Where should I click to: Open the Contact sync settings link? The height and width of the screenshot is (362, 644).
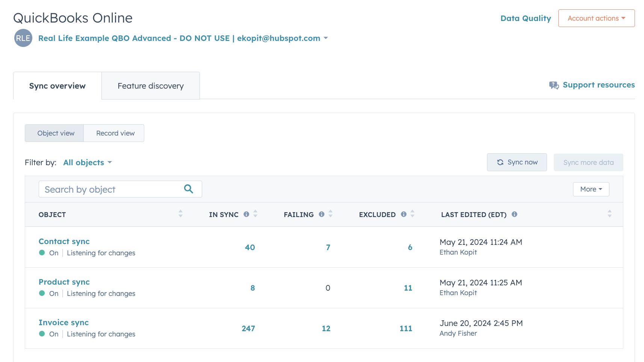(64, 241)
